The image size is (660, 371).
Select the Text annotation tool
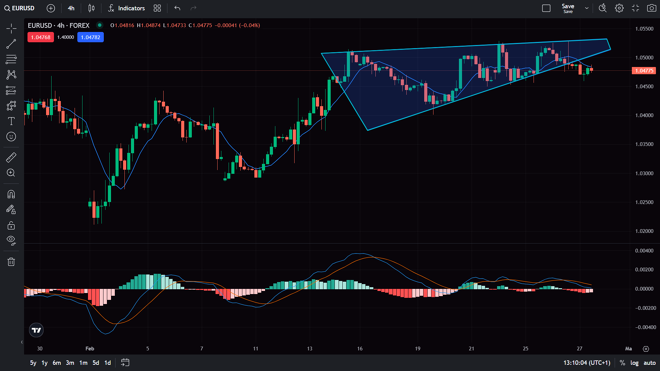coord(11,121)
